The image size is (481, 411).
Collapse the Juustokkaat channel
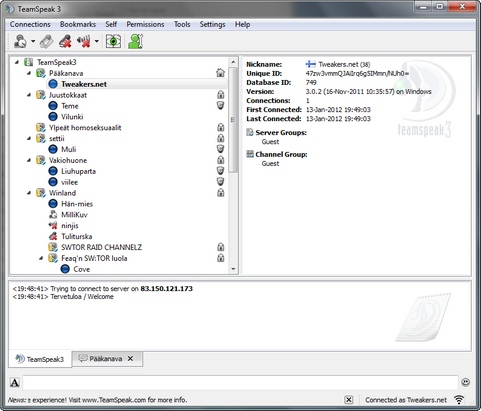[29, 95]
